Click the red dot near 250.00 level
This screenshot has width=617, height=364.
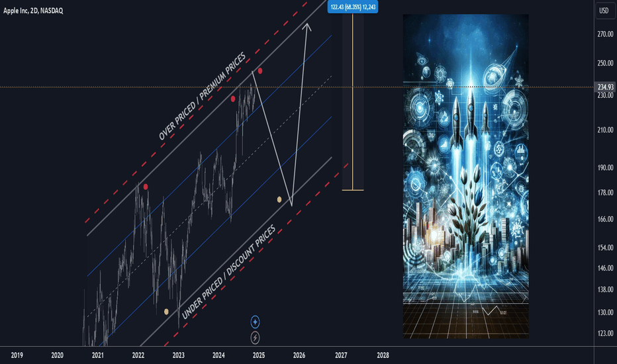[x=260, y=71]
